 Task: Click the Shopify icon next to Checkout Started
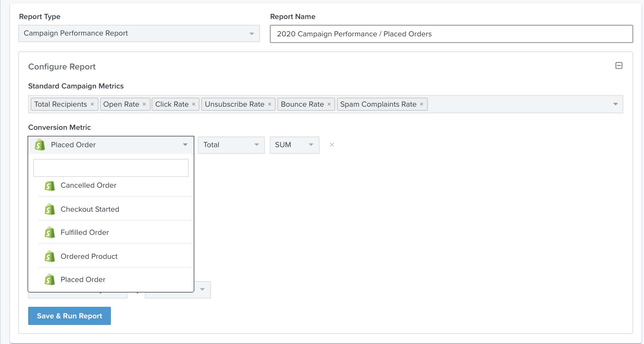(x=50, y=209)
